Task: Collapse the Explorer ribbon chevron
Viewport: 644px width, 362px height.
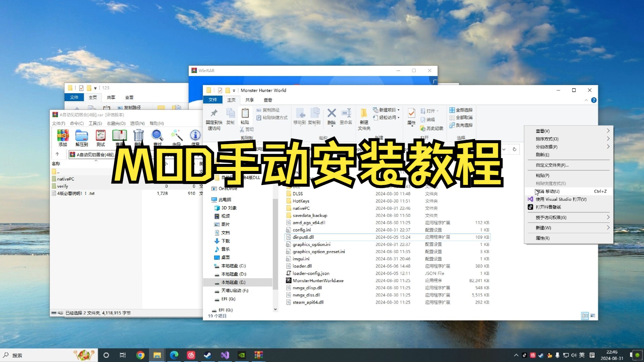Action: coord(586,100)
